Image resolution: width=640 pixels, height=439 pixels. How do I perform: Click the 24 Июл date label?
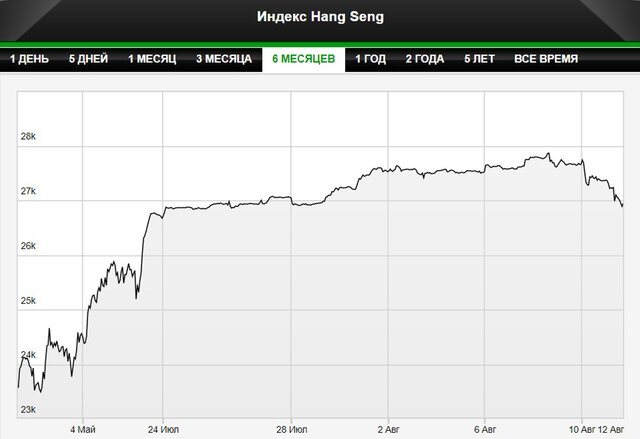pos(163,430)
